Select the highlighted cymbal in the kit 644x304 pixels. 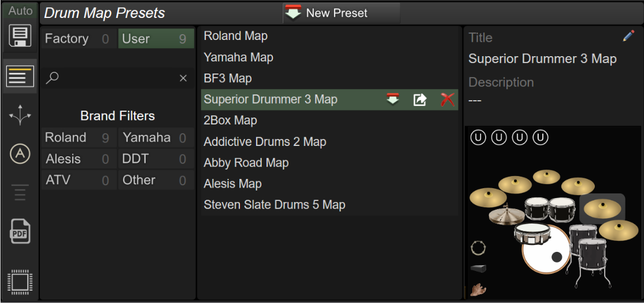[x=602, y=209]
